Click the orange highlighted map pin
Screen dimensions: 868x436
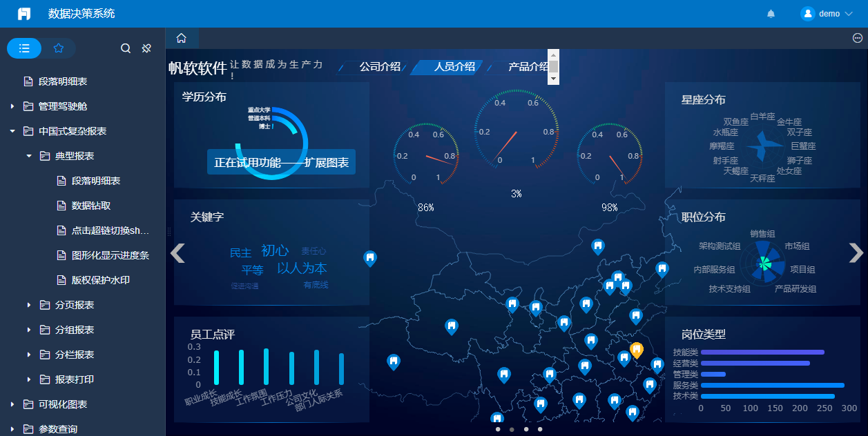coord(637,350)
